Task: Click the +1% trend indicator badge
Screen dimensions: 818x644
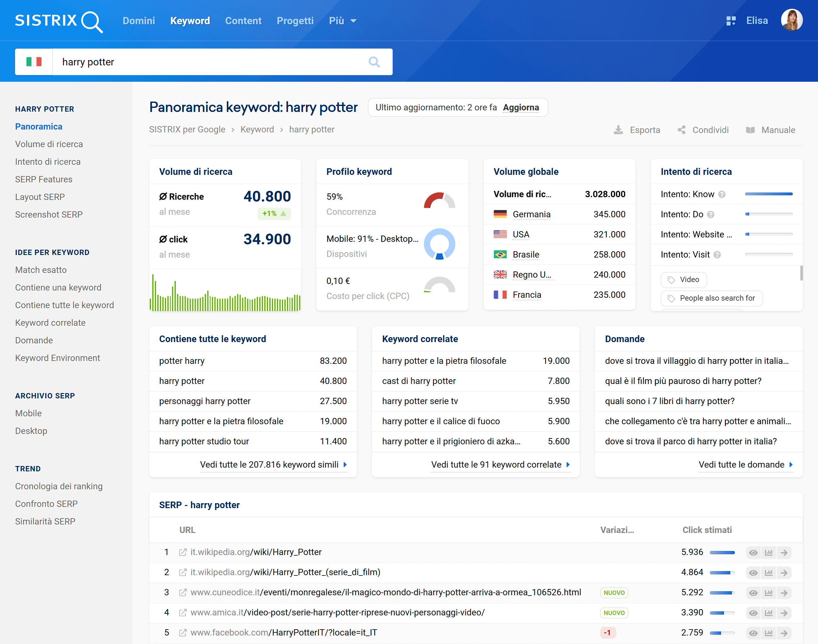Action: tap(274, 214)
